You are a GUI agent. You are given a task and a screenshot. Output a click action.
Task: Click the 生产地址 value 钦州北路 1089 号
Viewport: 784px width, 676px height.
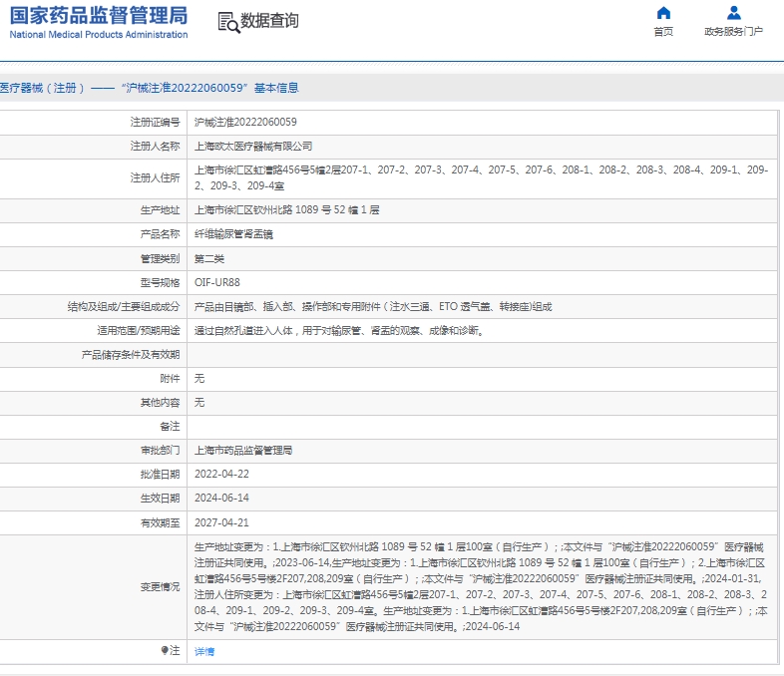pyautogui.click(x=286, y=210)
